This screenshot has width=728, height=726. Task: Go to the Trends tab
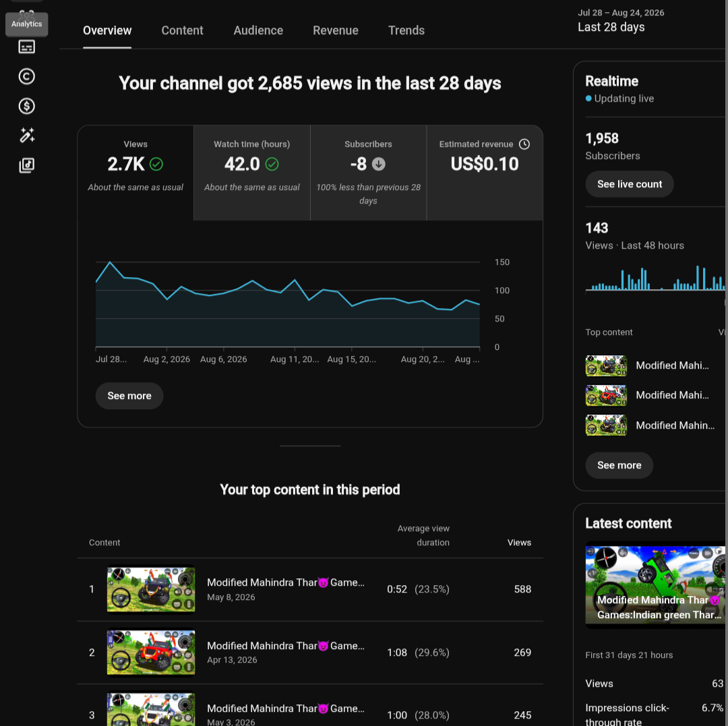click(406, 30)
